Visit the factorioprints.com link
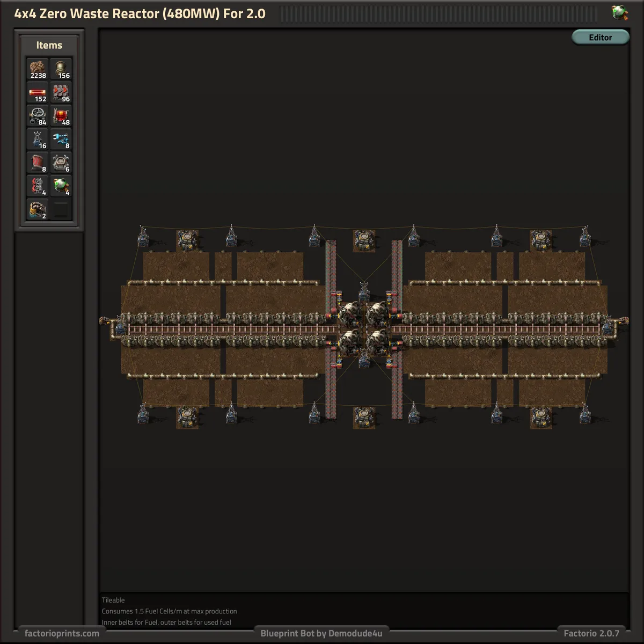Screen dimensions: 644x644 [62, 633]
